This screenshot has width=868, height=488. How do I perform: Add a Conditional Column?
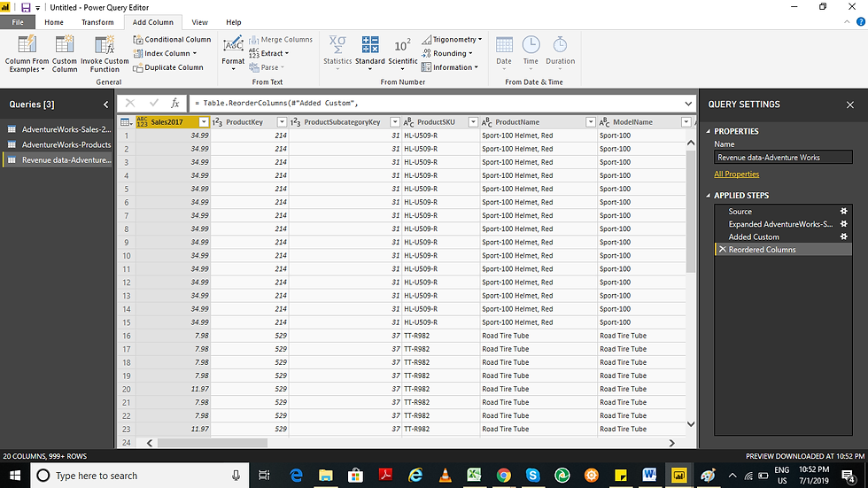point(172,39)
